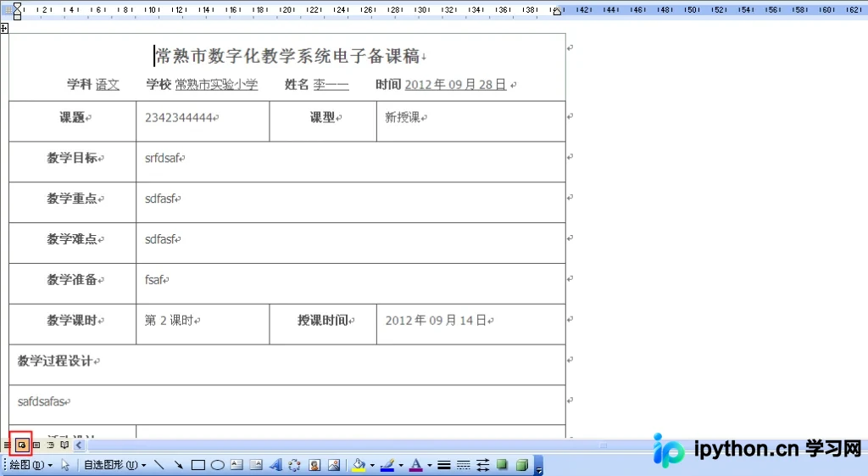Click the 第 2 课时 cell
The height and width of the screenshot is (476, 868).
(203, 324)
